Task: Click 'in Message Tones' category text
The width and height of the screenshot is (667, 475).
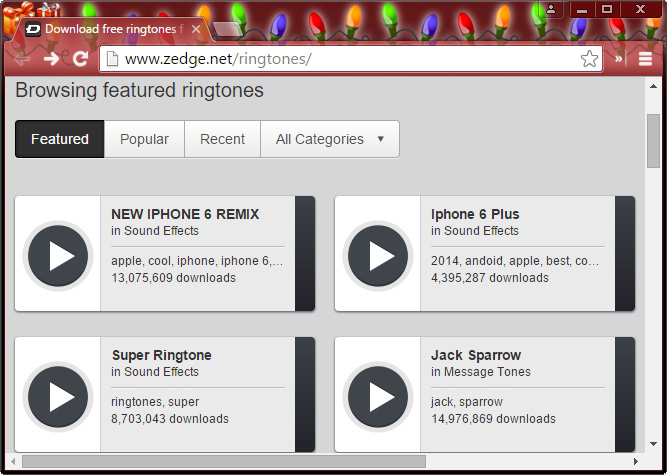Action: [481, 372]
